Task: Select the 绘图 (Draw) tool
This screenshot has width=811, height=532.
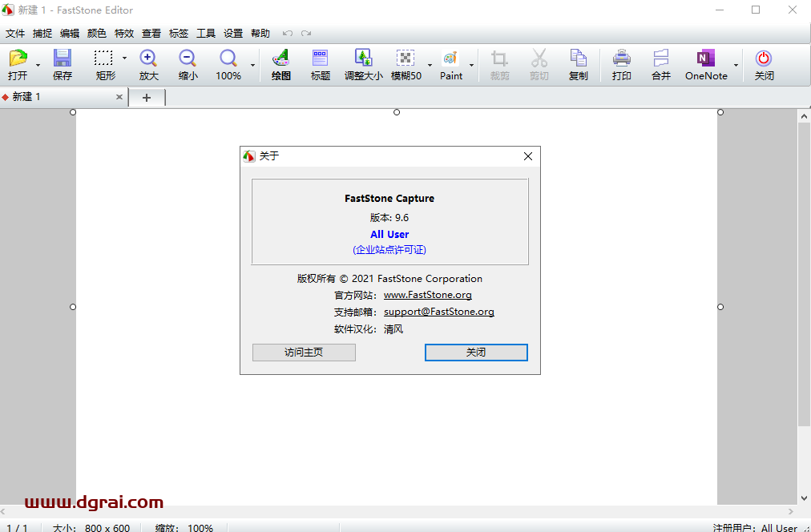Action: click(280, 64)
